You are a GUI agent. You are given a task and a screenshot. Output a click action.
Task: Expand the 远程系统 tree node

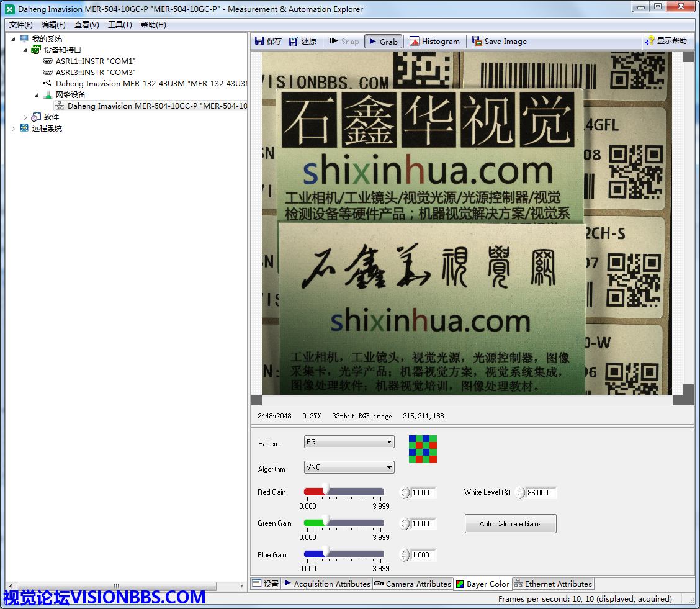point(14,129)
